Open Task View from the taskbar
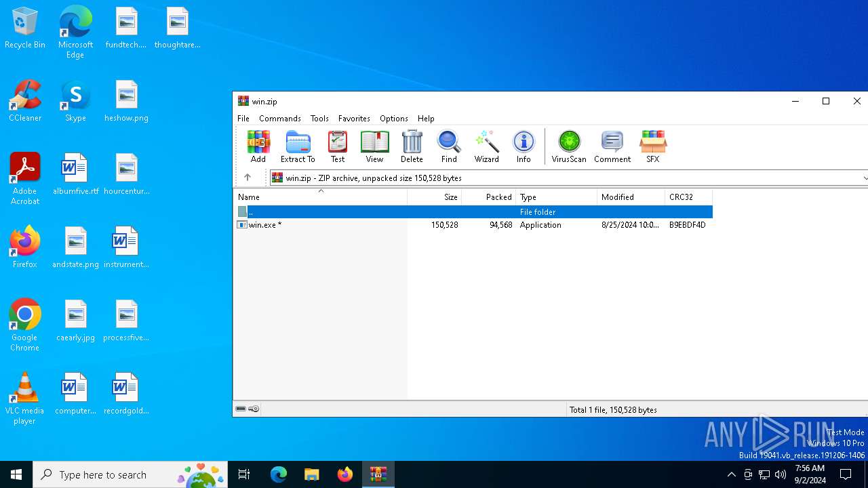The image size is (868, 488). coord(244,474)
